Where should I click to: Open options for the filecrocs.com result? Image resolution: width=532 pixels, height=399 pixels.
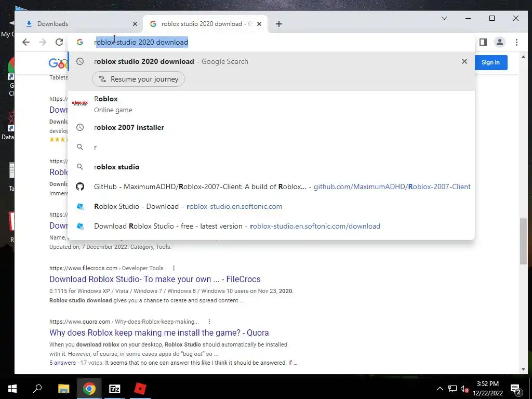coord(174,268)
